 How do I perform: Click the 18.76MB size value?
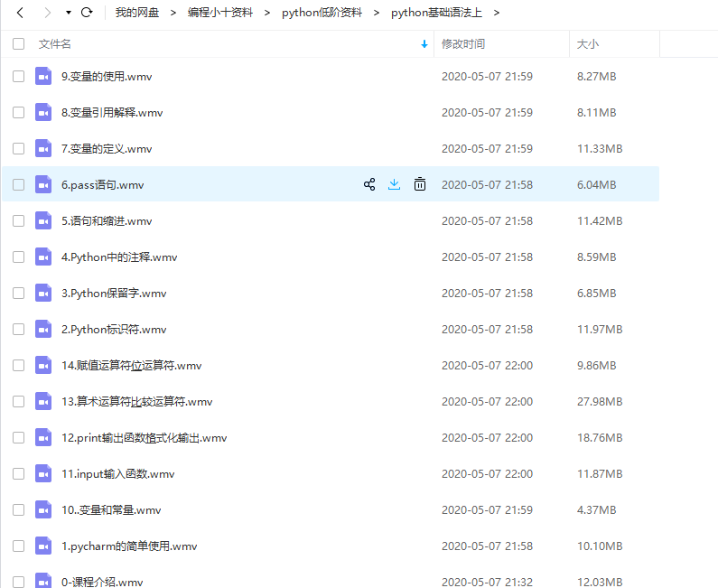coord(600,438)
